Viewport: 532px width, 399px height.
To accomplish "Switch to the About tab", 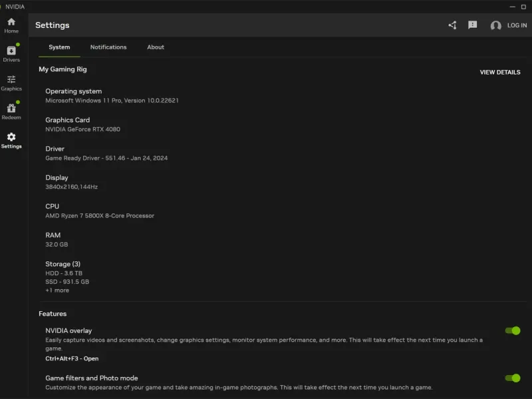I will [x=156, y=47].
